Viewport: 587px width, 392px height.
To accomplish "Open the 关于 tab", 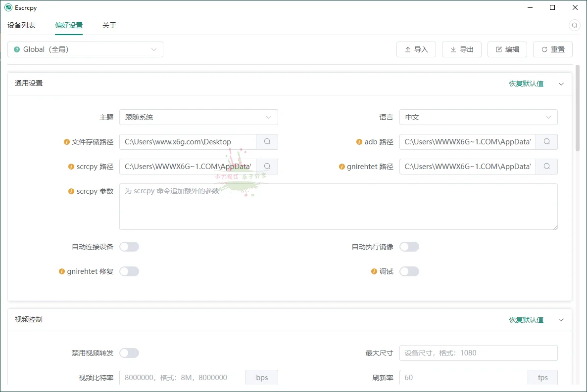I will point(109,25).
